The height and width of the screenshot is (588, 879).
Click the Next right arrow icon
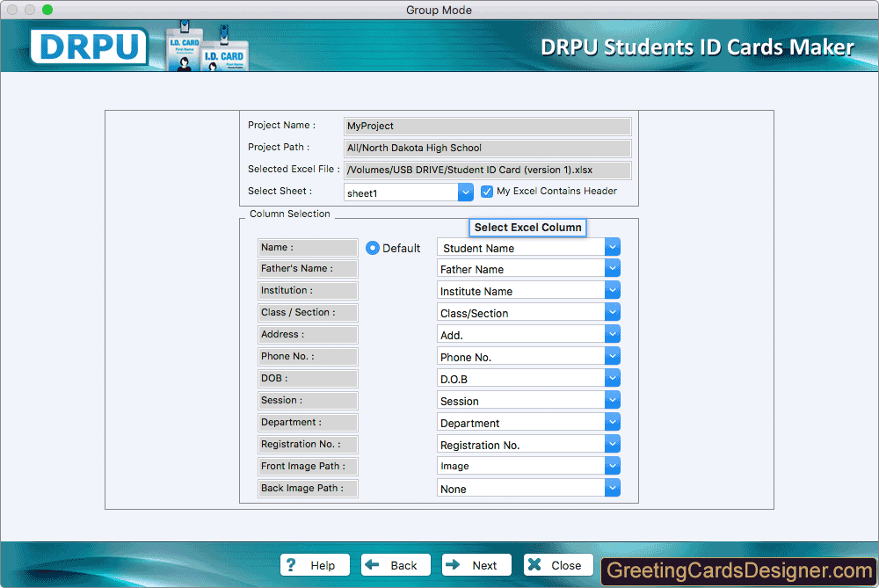[x=453, y=564]
